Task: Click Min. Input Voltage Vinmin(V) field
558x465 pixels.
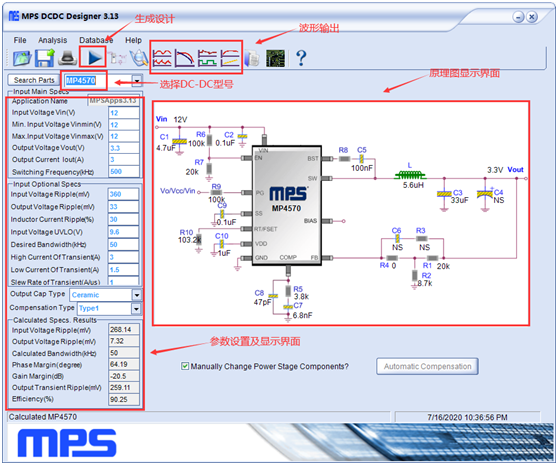Action: point(124,125)
